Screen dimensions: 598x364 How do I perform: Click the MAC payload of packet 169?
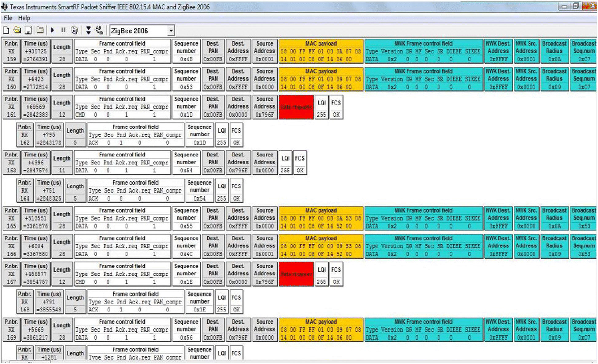[321, 330]
